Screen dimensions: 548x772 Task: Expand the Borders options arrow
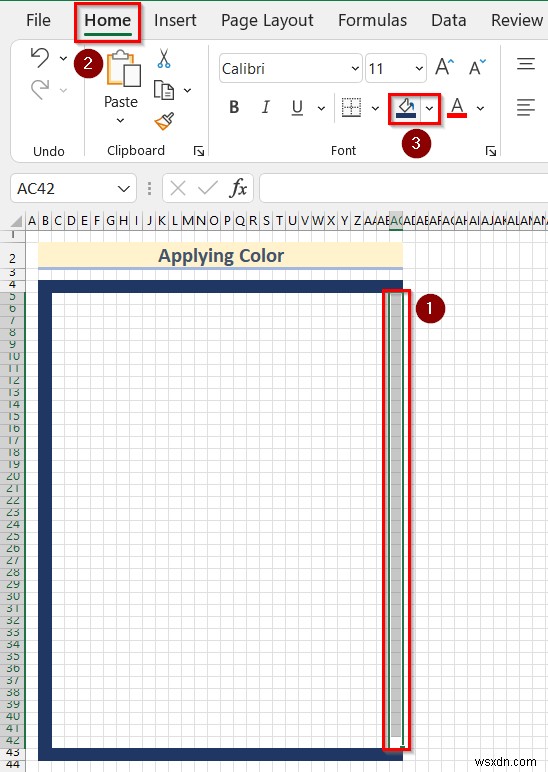point(375,108)
